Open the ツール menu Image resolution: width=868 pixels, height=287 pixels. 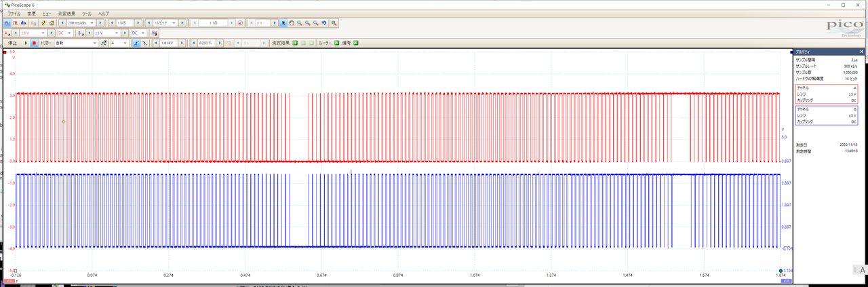pyautogui.click(x=87, y=14)
